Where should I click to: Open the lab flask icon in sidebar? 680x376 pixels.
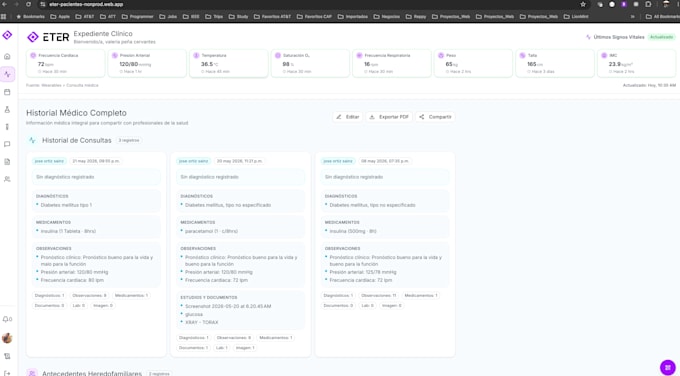[x=7, y=109]
